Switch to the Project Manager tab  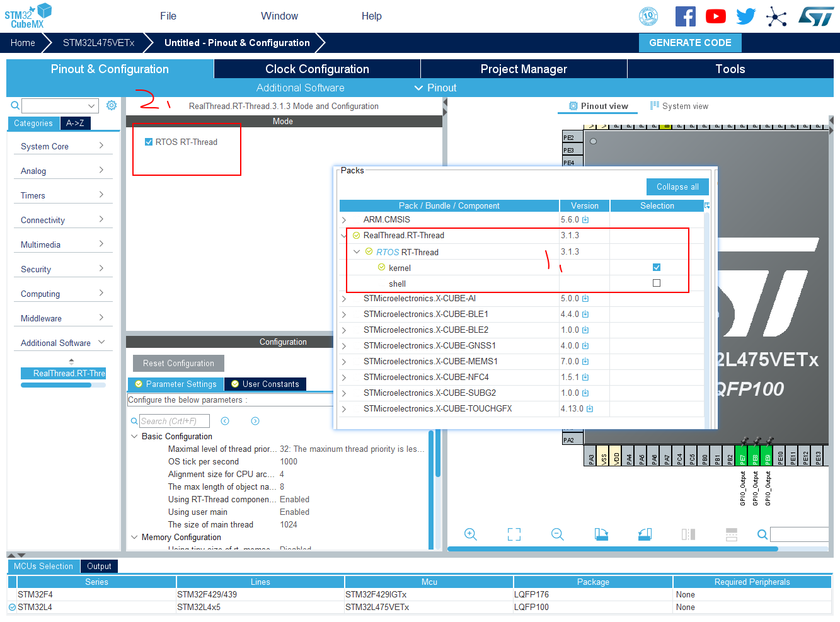coord(524,69)
